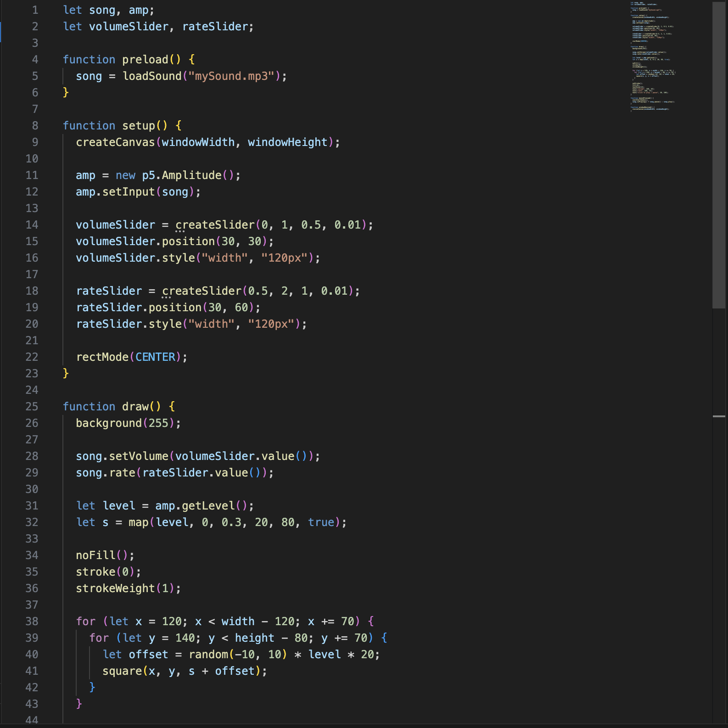Viewport: 728px width, 728px height.
Task: Click rateSlider.position call on line 19
Action: (x=175, y=308)
